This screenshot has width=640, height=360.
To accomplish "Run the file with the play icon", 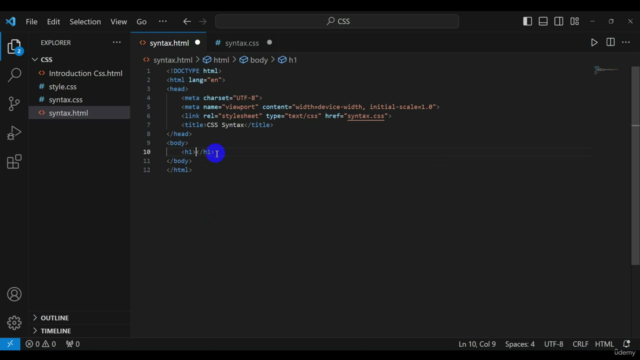I will (594, 42).
